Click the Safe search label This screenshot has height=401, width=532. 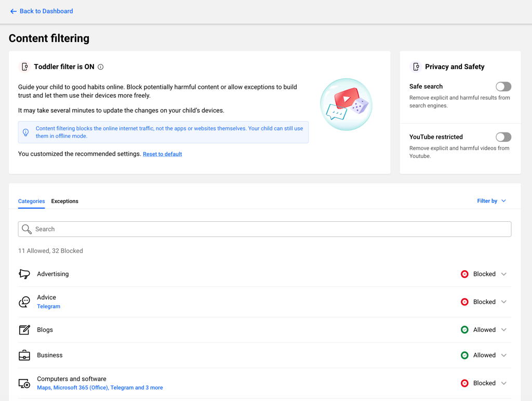tap(426, 87)
